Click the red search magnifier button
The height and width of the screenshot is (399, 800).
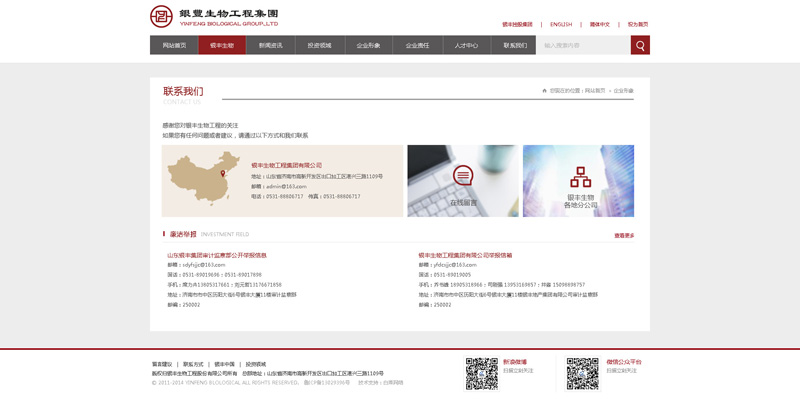640,45
